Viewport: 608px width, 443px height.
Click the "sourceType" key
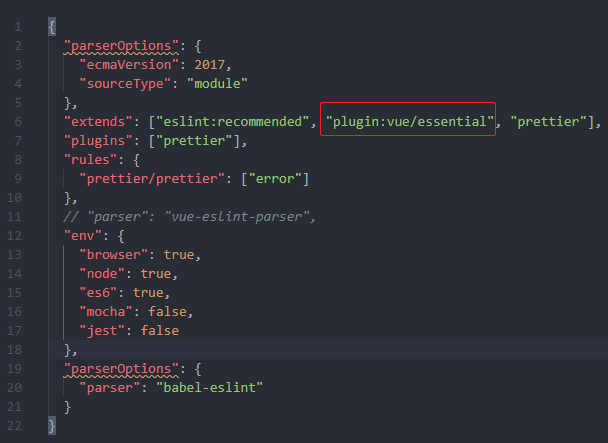click(125, 84)
